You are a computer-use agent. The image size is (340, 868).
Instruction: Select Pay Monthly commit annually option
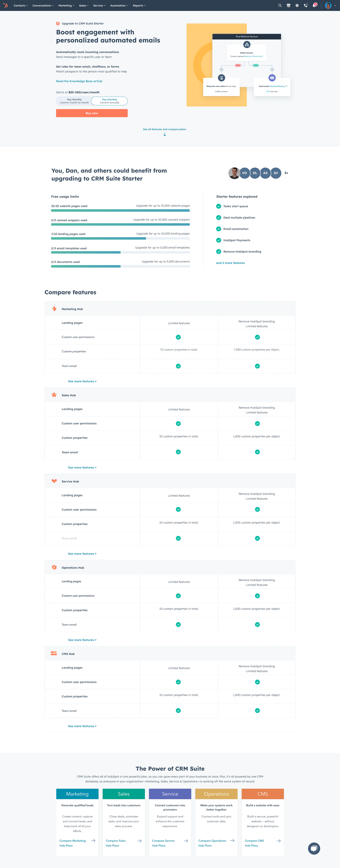(109, 101)
